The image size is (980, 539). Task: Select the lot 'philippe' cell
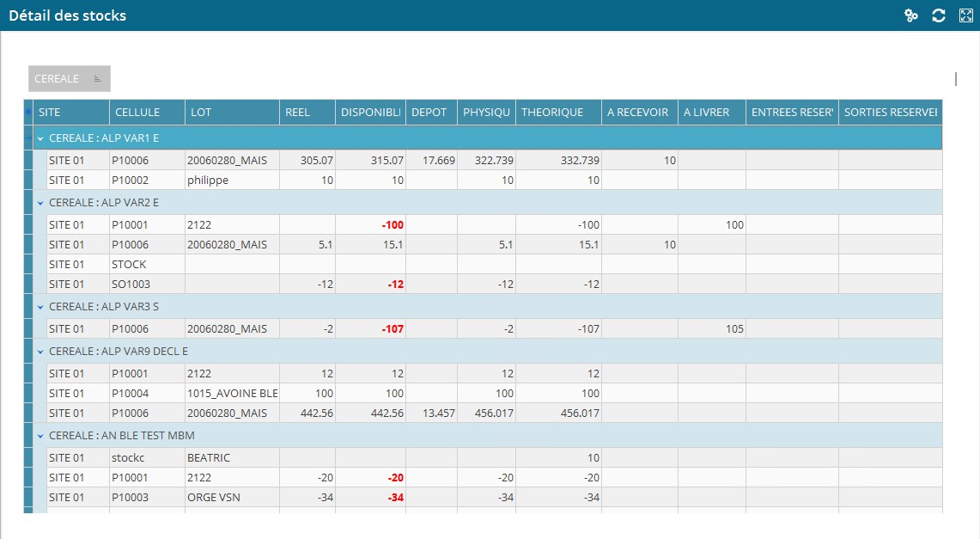[x=232, y=181]
